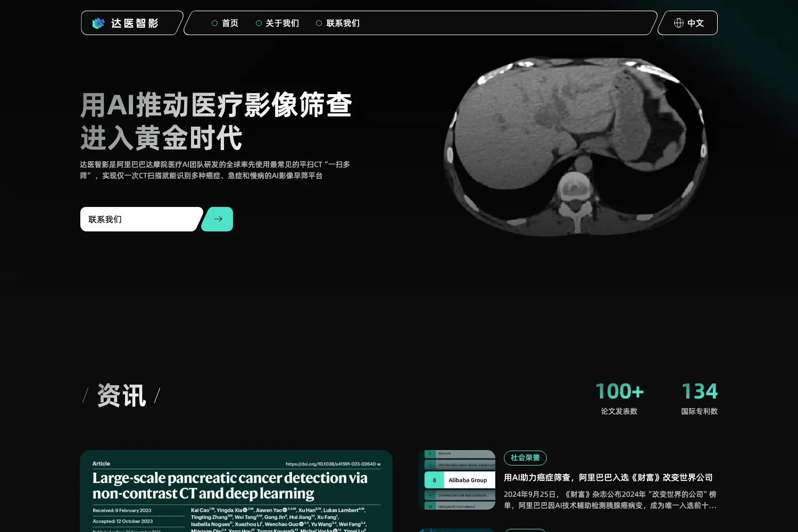
Task: Open the 关于我们 navigation item
Action: tap(277, 23)
